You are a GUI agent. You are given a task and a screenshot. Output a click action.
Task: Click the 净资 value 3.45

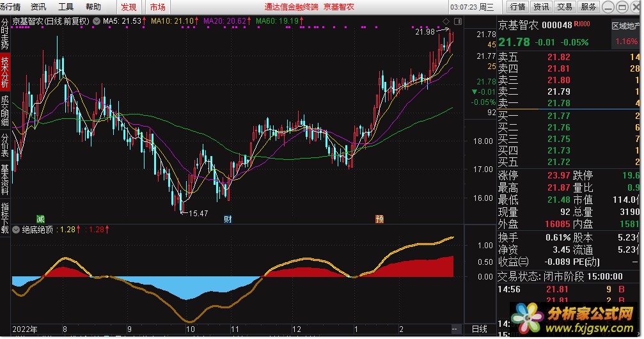[562, 249]
